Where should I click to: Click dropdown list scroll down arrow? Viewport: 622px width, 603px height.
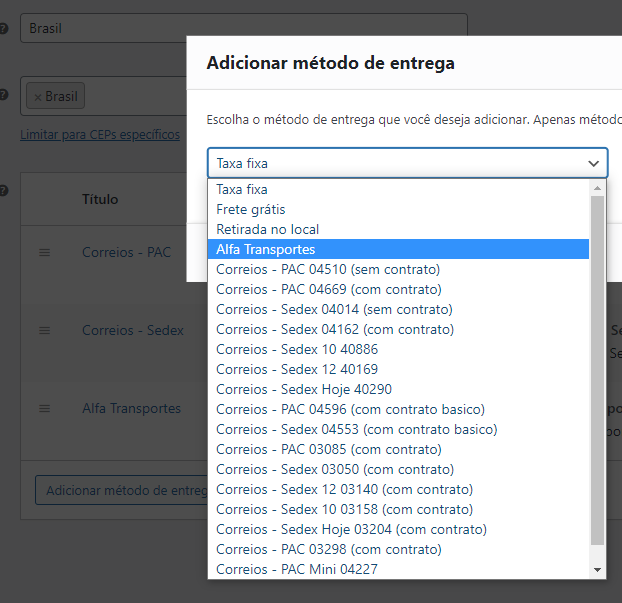point(597,570)
